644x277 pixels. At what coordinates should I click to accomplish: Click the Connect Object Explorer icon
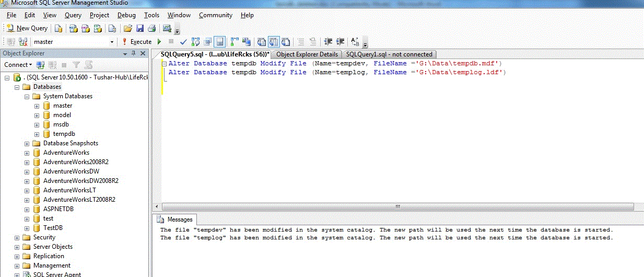pos(40,65)
